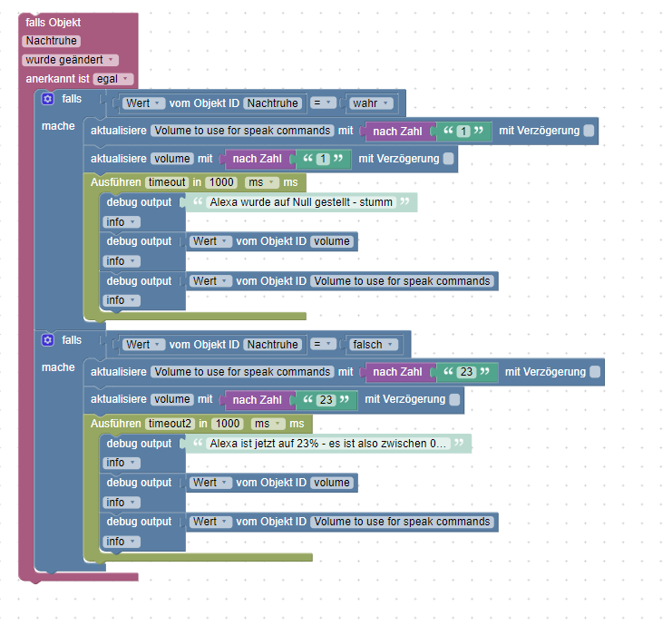Select 'volume' object ID in first mache aktualisiere
This screenshot has height=626, width=672.
click(x=172, y=159)
